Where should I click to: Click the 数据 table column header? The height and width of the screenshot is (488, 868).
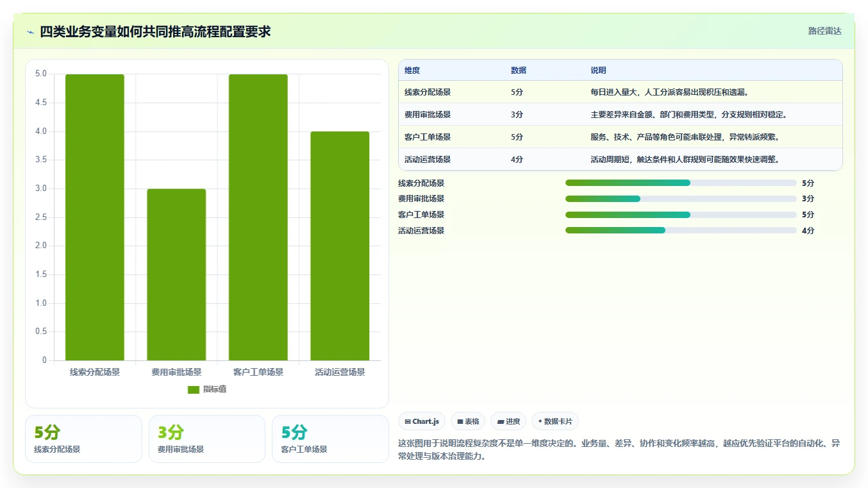(519, 71)
